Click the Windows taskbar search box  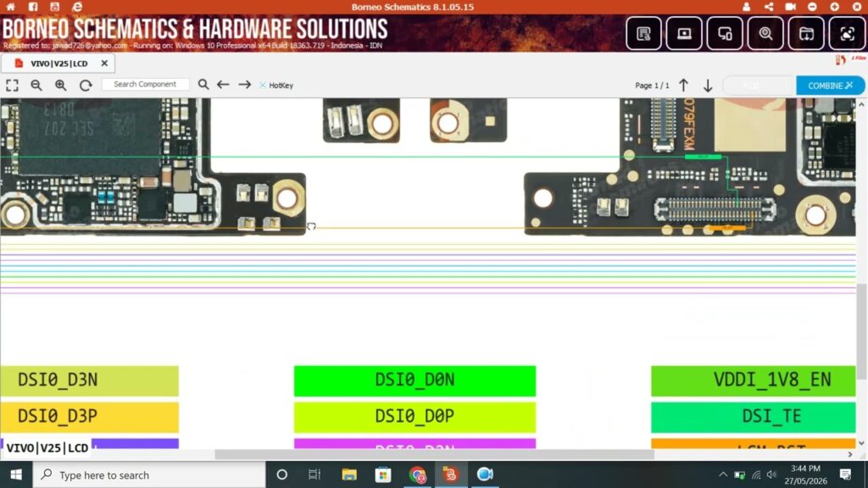pos(149,474)
